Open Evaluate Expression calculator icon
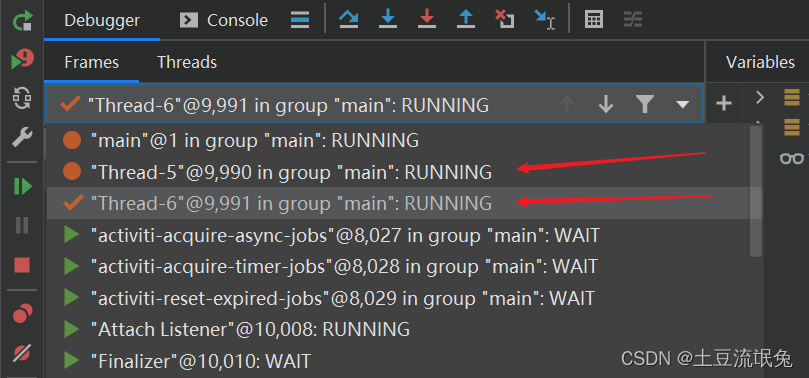This screenshot has width=809, height=378. point(594,20)
